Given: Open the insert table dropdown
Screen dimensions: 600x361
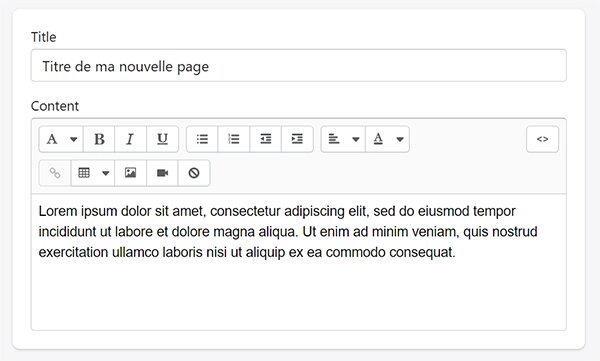Looking at the screenshot, I should 93,173.
